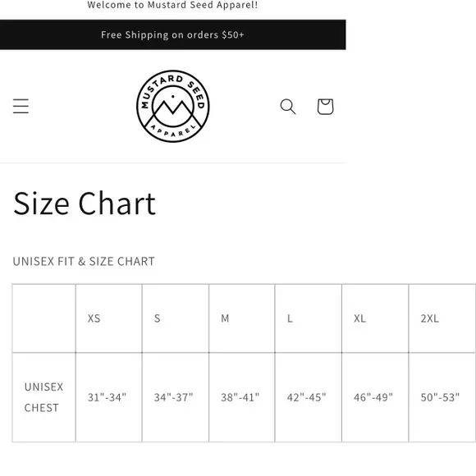Click the 31"-34" chest measurement cell
The height and width of the screenshot is (476, 476).
pos(108,397)
